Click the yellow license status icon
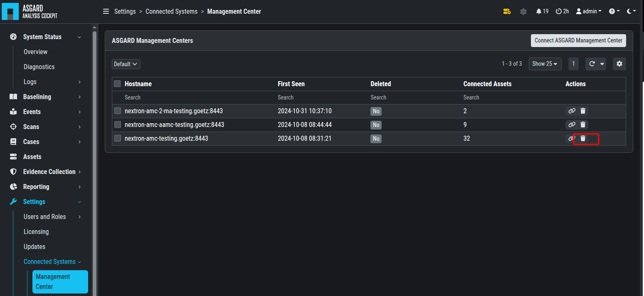 tap(507, 12)
